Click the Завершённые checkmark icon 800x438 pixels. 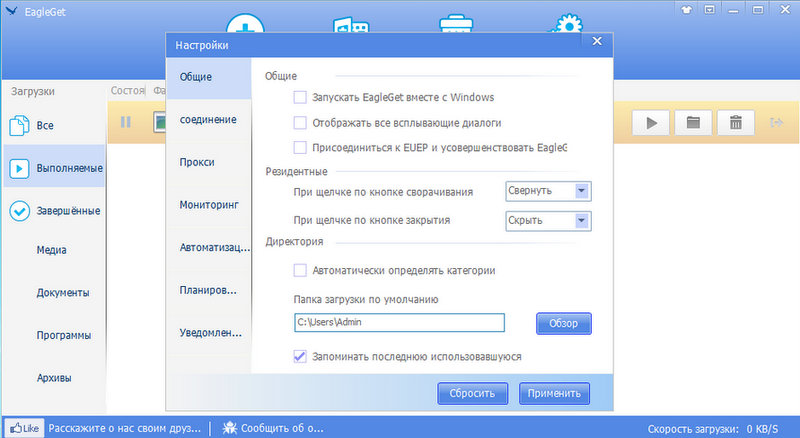19,211
